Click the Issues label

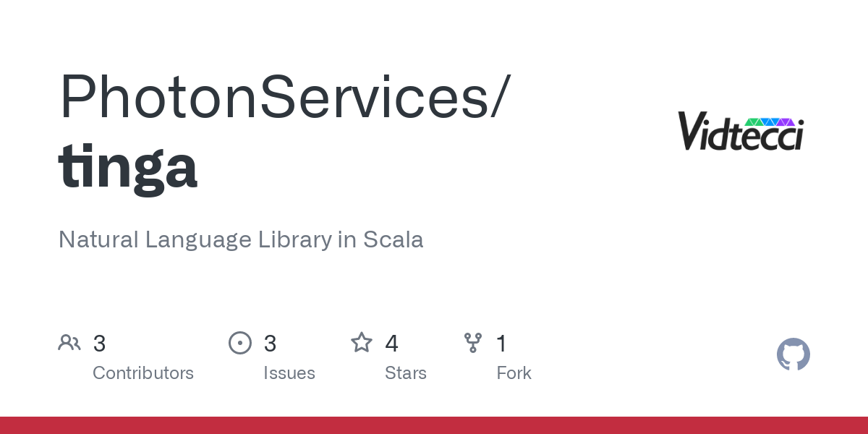[x=289, y=373]
